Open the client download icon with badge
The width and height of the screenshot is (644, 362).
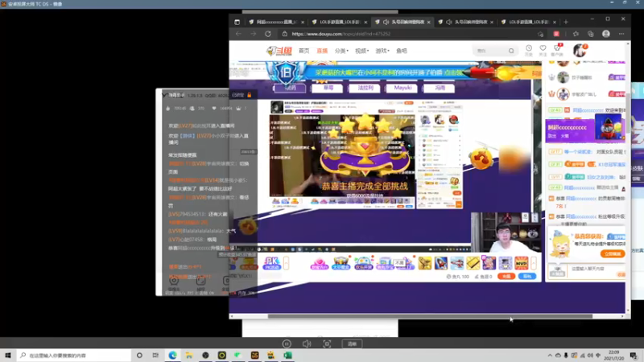pos(557,50)
